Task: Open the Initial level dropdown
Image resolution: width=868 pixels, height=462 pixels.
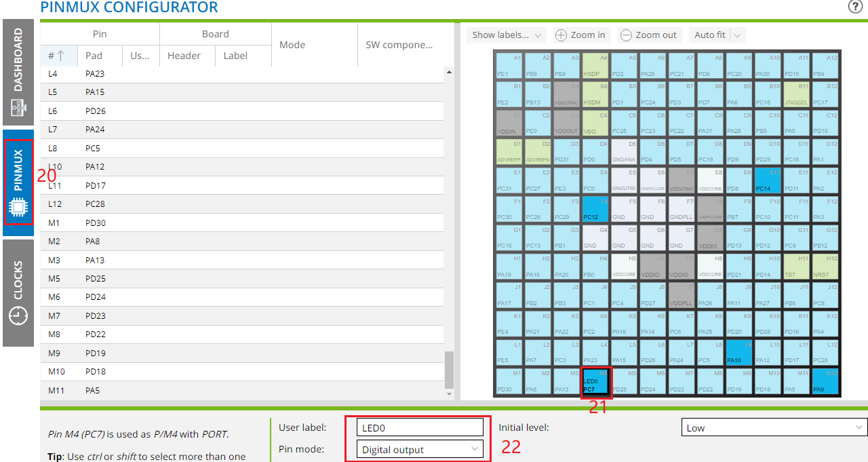Action: pyautogui.click(x=774, y=427)
